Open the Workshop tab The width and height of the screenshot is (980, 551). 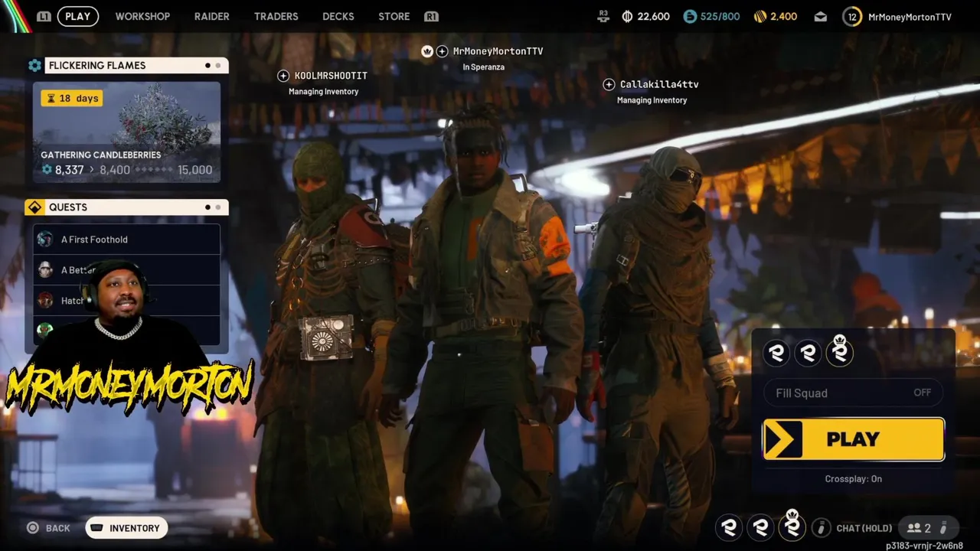tap(142, 16)
